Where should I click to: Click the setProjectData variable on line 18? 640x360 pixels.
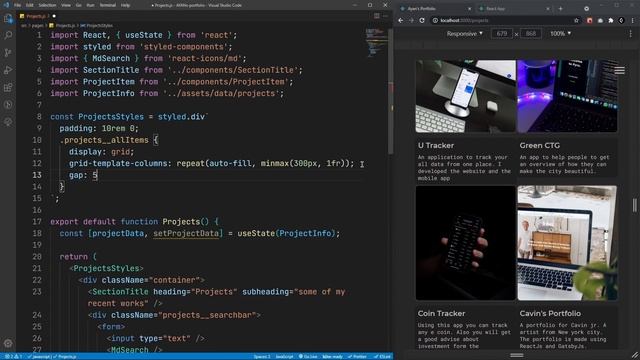pos(186,233)
